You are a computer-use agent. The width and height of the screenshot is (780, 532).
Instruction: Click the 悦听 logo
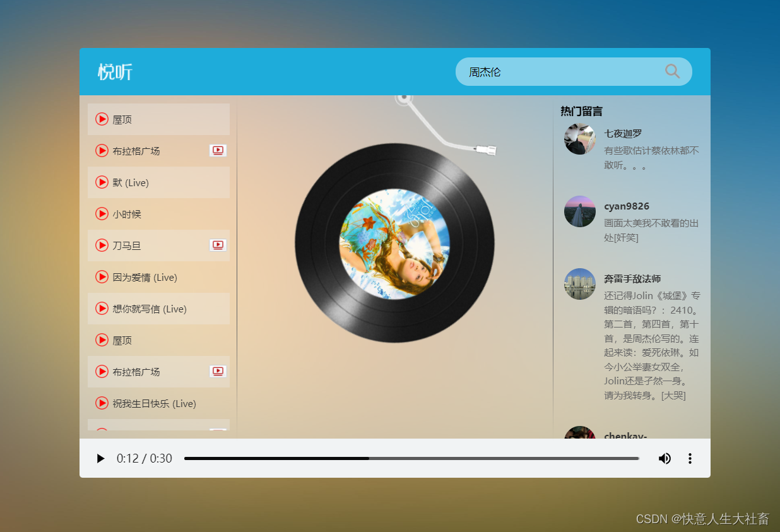(x=115, y=71)
